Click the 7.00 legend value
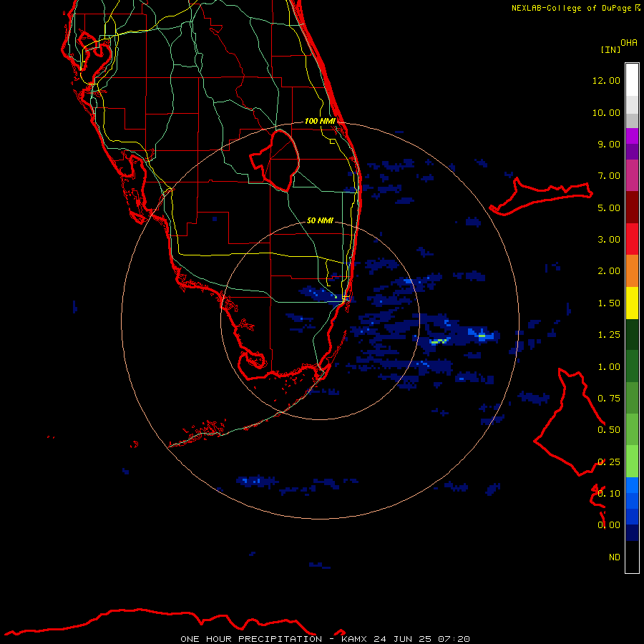This screenshot has height=644, width=644. tap(609, 176)
